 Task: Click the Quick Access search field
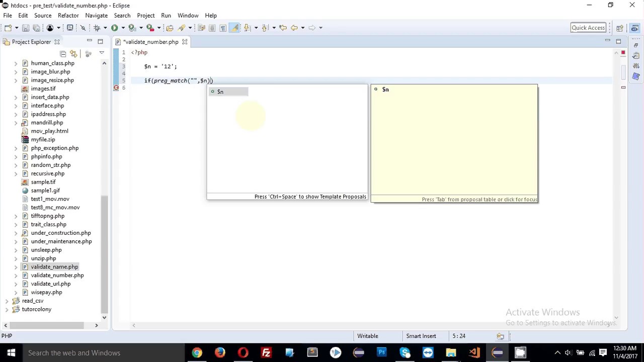tap(588, 28)
